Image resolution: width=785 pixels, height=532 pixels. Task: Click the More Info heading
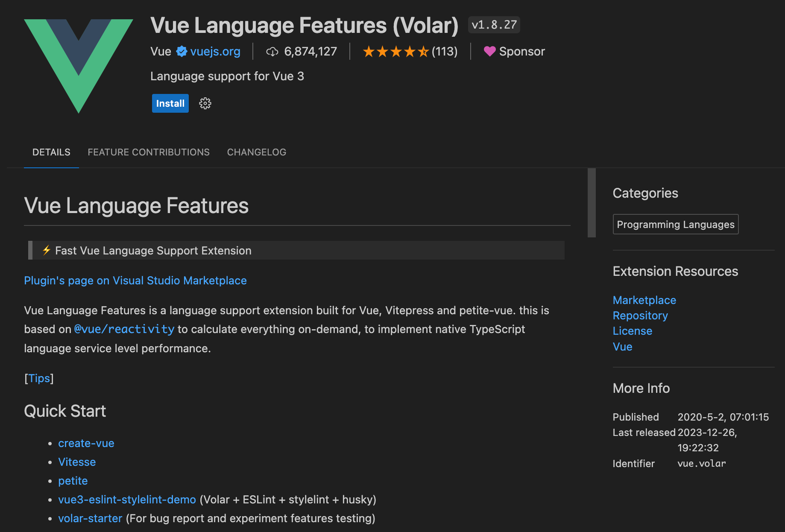click(641, 388)
